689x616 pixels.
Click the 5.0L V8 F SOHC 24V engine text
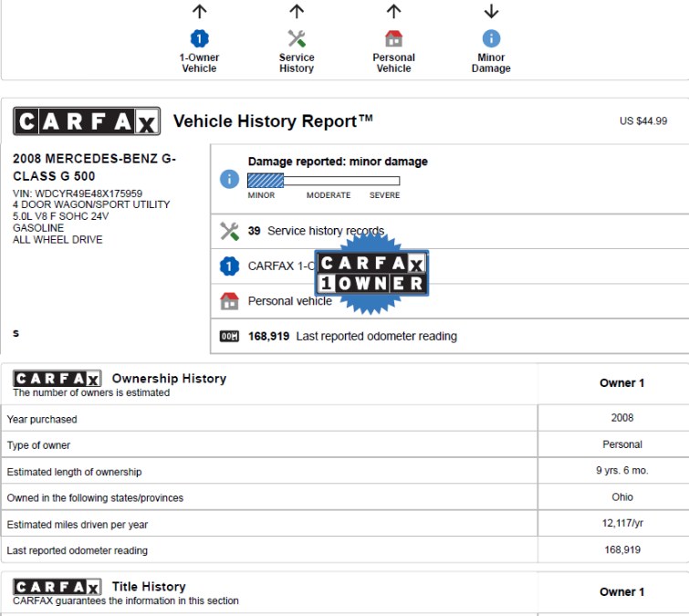(60, 216)
